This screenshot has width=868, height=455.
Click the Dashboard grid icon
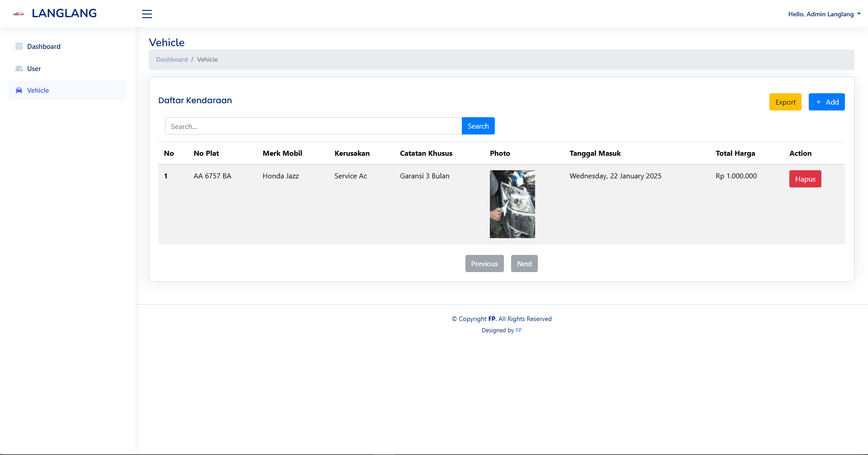[x=19, y=46]
